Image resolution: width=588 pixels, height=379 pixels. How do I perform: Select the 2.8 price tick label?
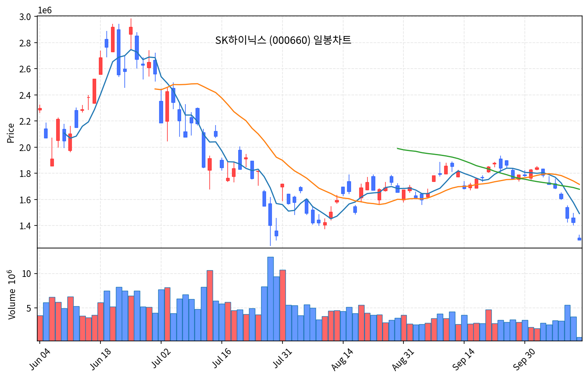tap(25, 43)
